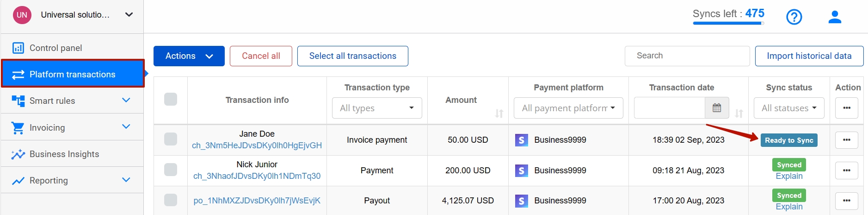
Task: Click the three-dots button in Action header
Action: pos(846,108)
